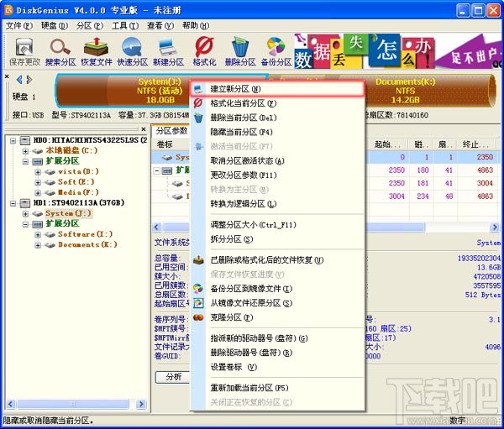Switch to the 分区参数 tab
Image resolution: width=504 pixels, height=429 pixels.
click(171, 131)
